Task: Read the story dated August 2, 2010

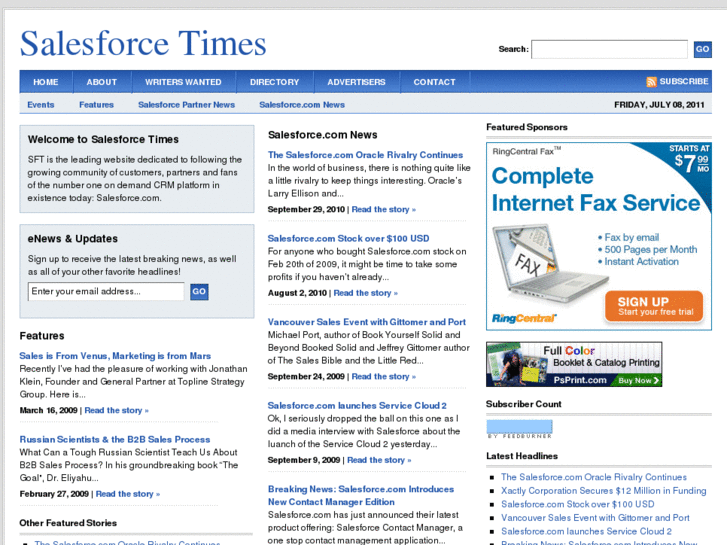Action: click(x=365, y=293)
